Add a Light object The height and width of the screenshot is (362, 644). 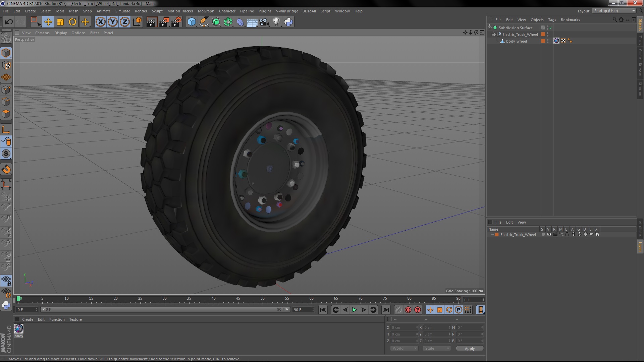pyautogui.click(x=276, y=22)
